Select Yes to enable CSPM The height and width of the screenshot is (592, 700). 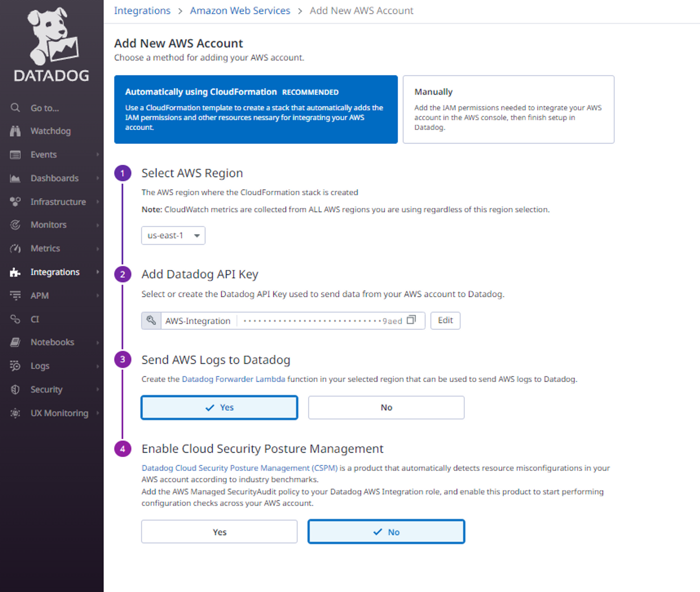point(219,532)
